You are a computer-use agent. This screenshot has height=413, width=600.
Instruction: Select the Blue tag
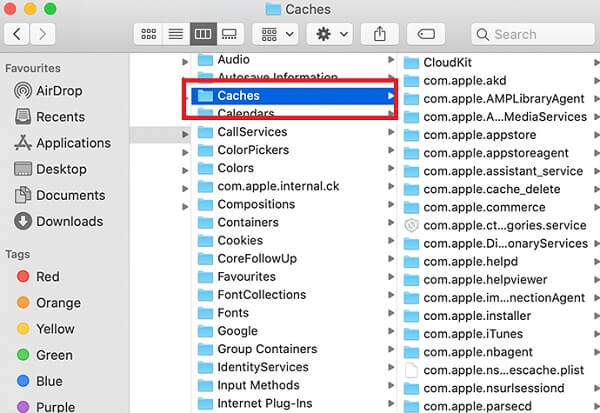39,381
